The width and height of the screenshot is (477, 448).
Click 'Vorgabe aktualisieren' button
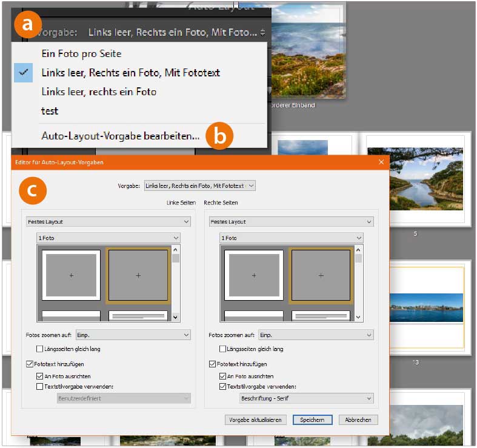pos(255,420)
